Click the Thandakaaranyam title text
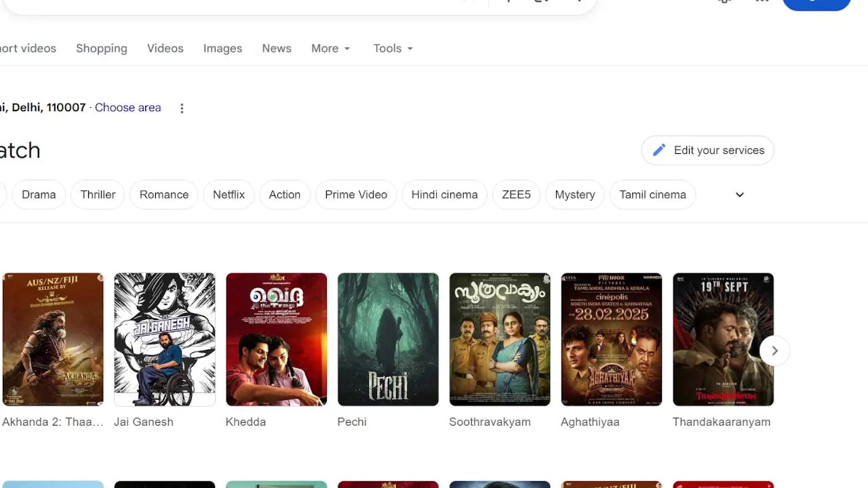 point(722,422)
